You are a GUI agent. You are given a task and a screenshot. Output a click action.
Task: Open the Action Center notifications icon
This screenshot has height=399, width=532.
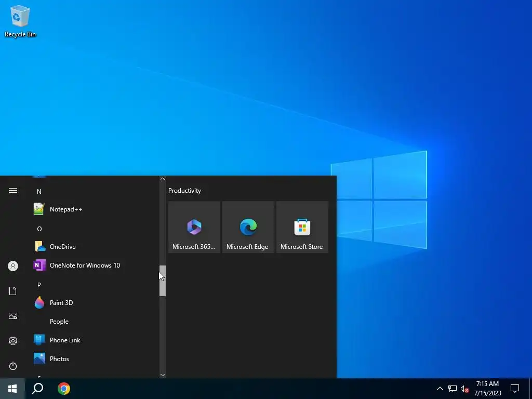(x=515, y=389)
